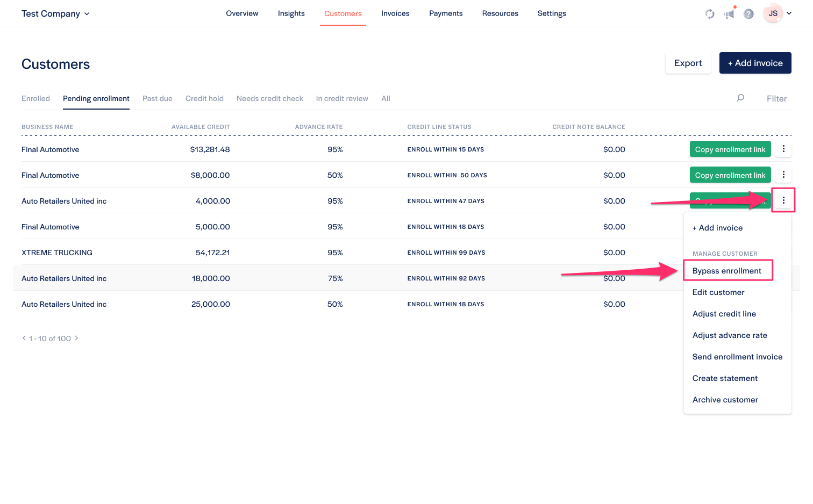Go to previous page of customers
The height and width of the screenshot is (504, 813).
pyautogui.click(x=24, y=338)
